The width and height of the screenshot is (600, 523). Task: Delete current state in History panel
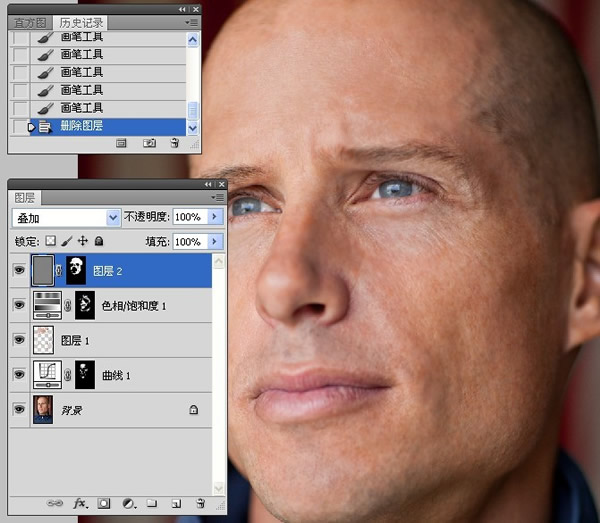coord(174,143)
